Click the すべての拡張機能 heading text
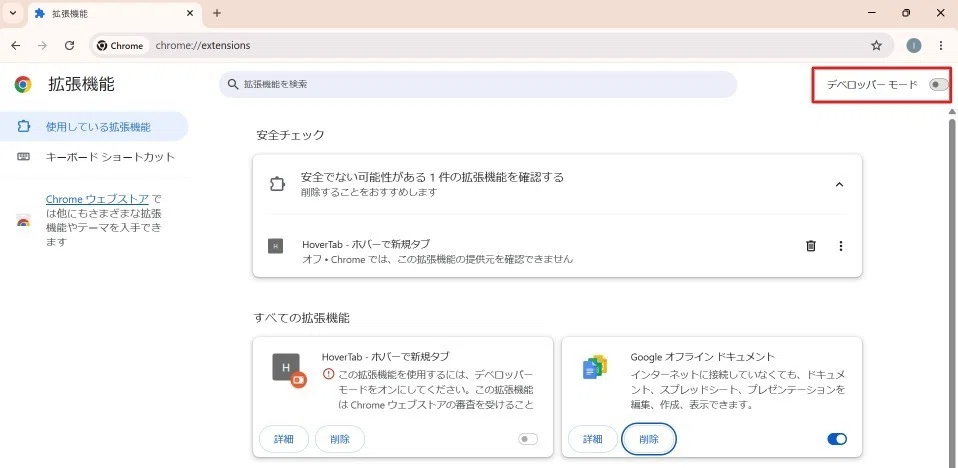Screen dimensions: 958x468 point(302,318)
